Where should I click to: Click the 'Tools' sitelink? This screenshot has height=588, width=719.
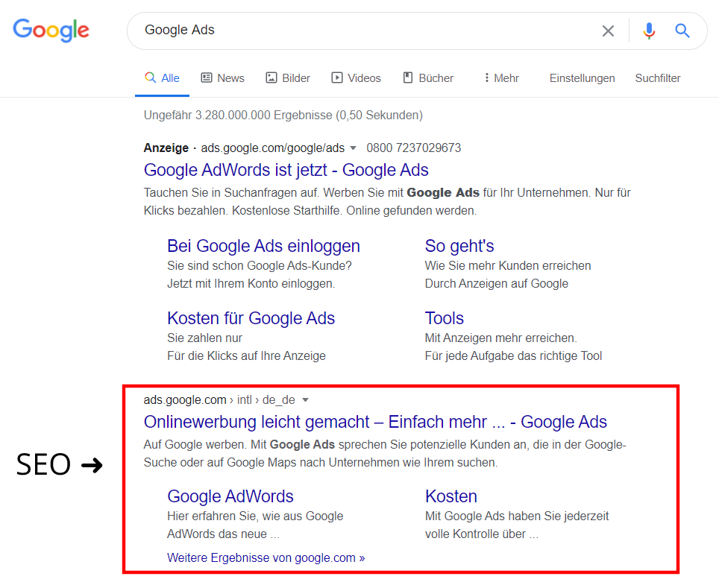pos(445,318)
